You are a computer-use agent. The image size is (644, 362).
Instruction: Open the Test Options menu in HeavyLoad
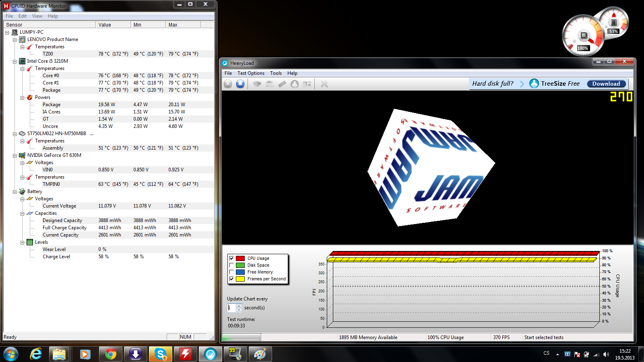pos(251,73)
